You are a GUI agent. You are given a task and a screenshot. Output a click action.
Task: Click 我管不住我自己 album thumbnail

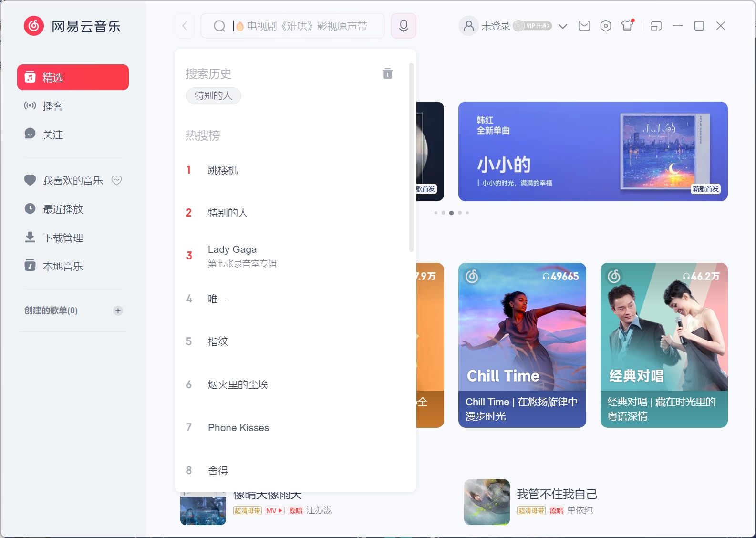487,502
